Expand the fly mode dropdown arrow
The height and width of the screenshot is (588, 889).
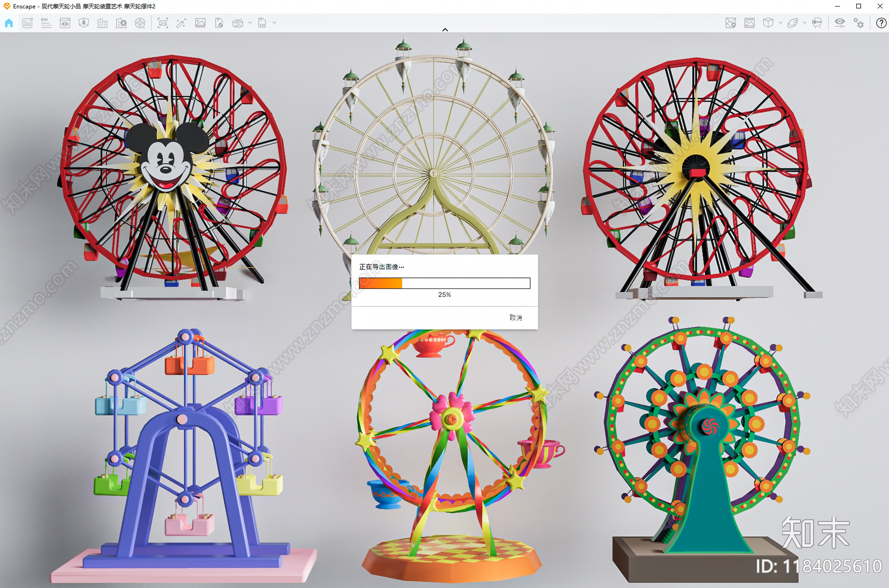[x=805, y=23]
